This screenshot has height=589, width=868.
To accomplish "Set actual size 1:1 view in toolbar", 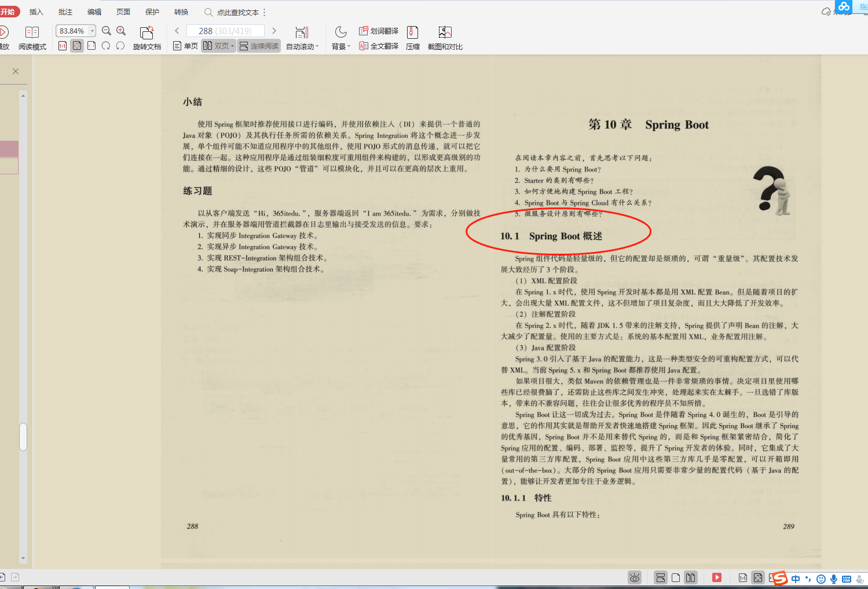I will (x=63, y=46).
